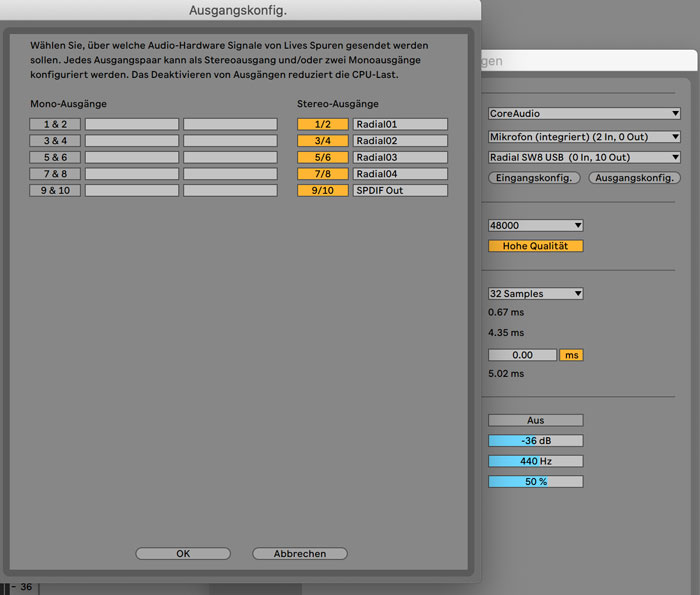
Task: Click the 50 % CPU simulation slider
Action: [535, 481]
